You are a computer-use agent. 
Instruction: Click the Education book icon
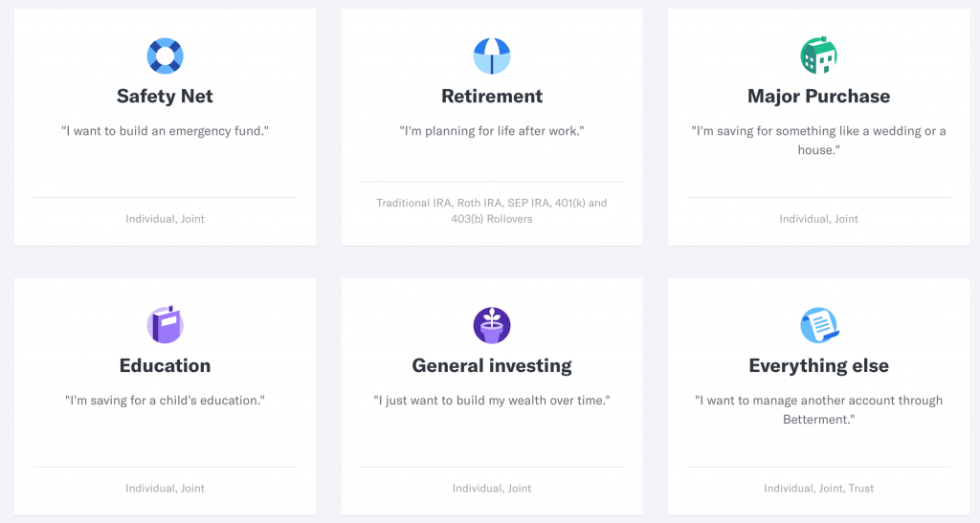[165, 325]
